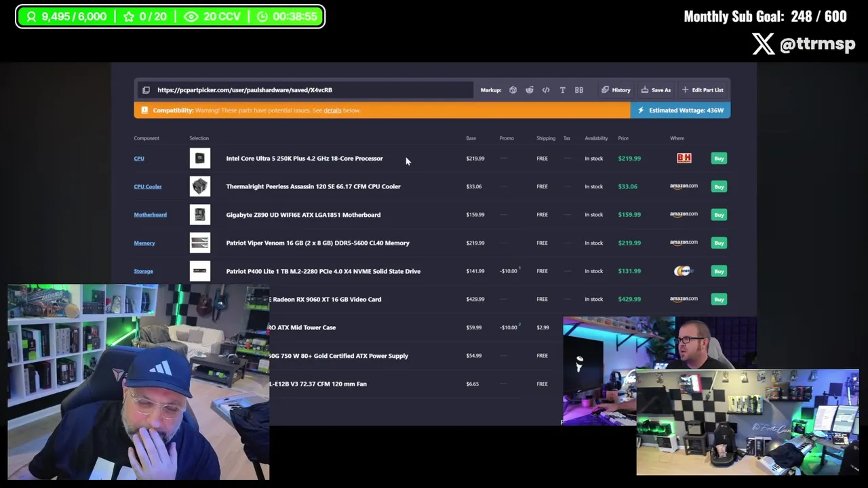
Task: Click the CPU price $219.99
Action: (629, 159)
